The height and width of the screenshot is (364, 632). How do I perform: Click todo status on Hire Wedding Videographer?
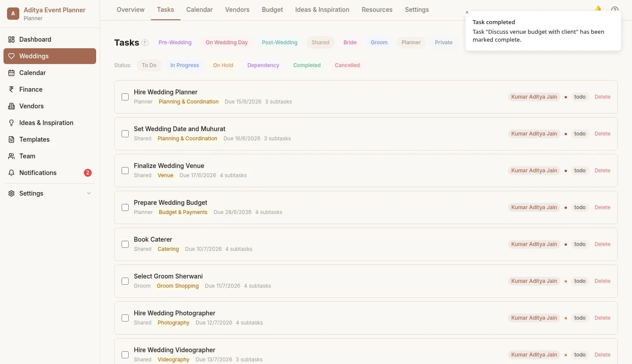tap(580, 355)
